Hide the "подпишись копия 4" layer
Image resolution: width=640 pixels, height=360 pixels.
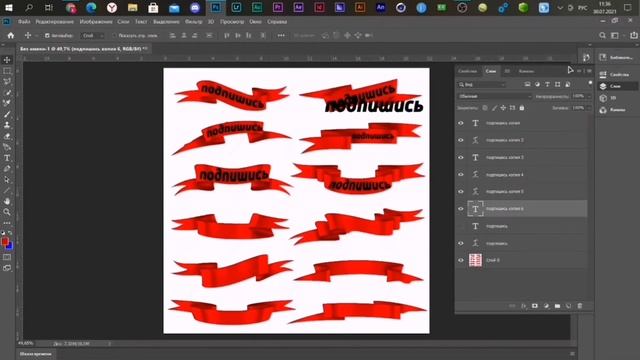(461, 174)
